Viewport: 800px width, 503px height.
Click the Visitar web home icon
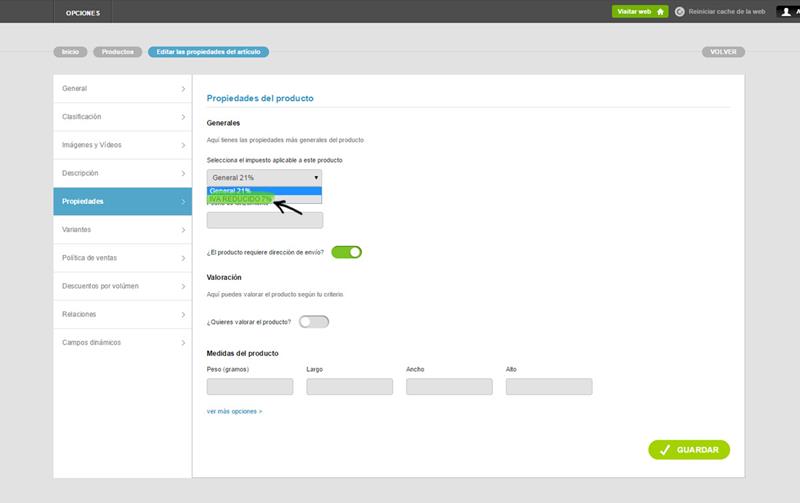(660, 11)
